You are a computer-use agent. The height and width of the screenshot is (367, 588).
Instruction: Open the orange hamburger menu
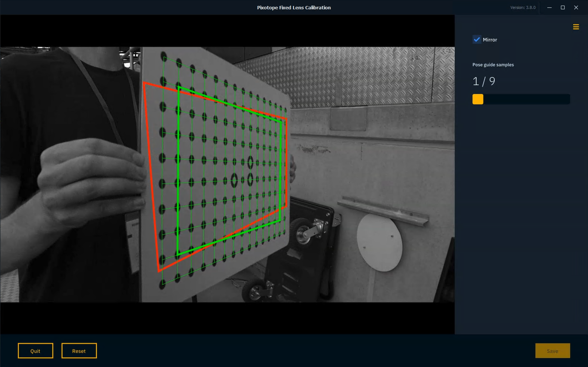click(576, 27)
